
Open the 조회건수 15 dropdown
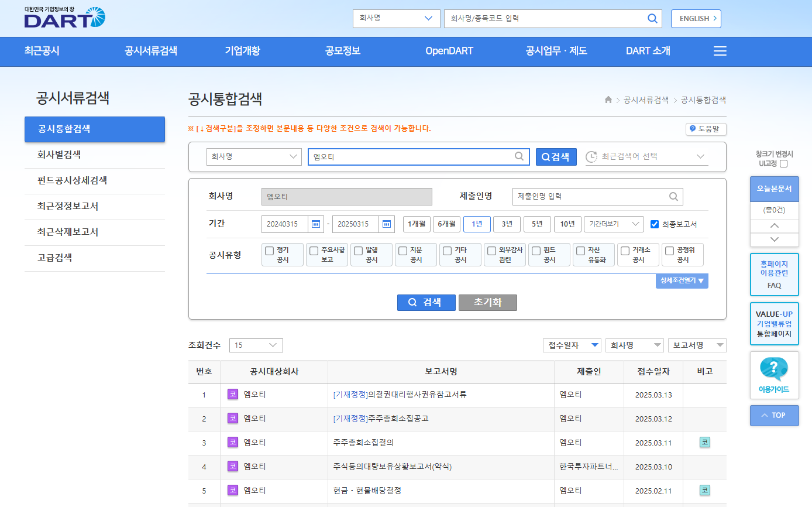256,345
